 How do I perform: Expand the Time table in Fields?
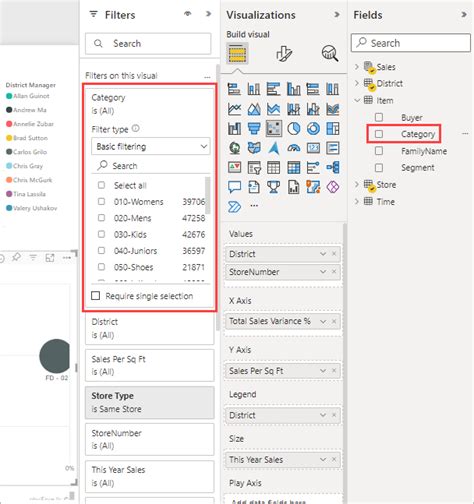coord(357,201)
